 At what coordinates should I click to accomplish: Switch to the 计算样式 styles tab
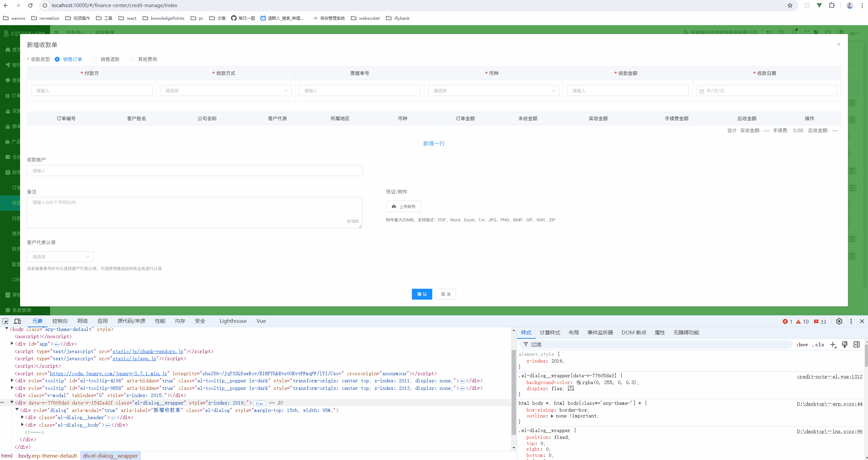[x=550, y=333]
